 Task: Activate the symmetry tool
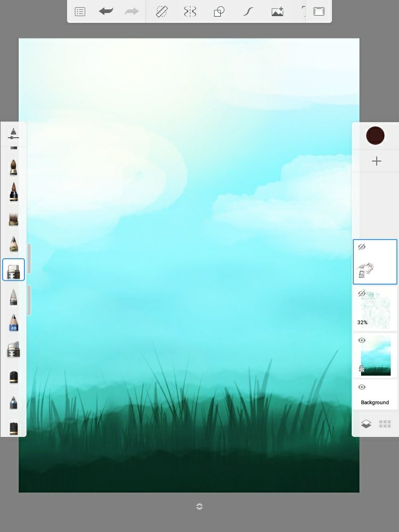[190, 12]
